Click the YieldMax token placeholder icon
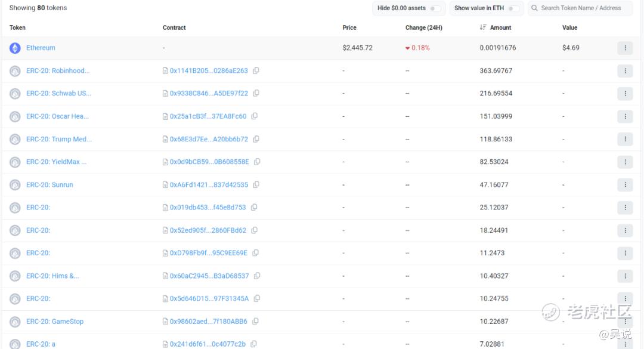 coord(15,162)
